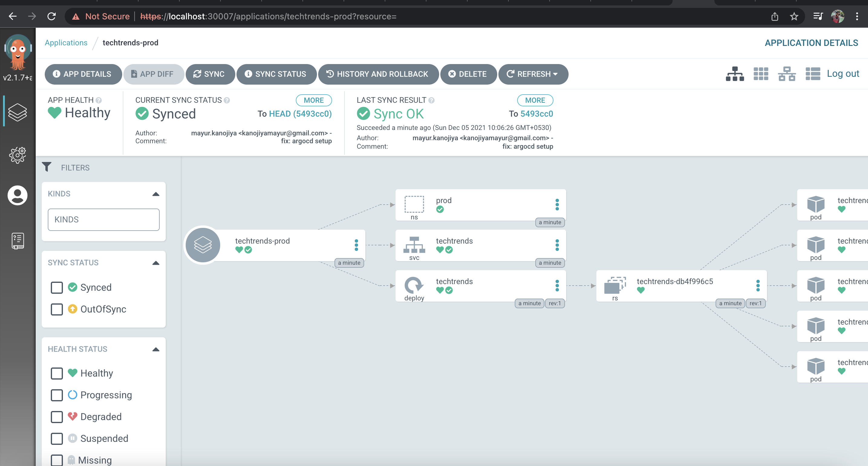Open kebab menu for techrends deploy node
The height and width of the screenshot is (466, 868).
557,286
